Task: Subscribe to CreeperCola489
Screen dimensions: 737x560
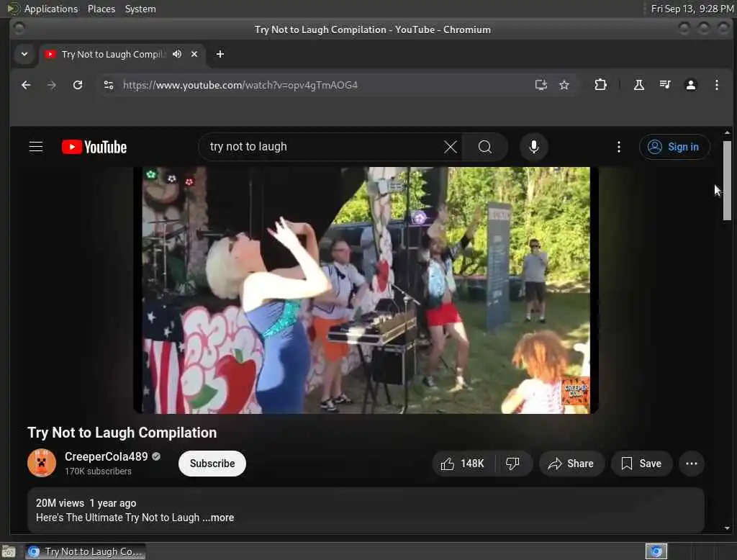Action: tap(212, 464)
